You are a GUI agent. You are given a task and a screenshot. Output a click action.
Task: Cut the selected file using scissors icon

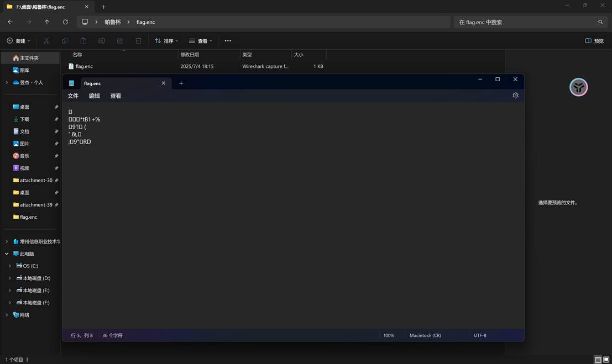pyautogui.click(x=46, y=40)
